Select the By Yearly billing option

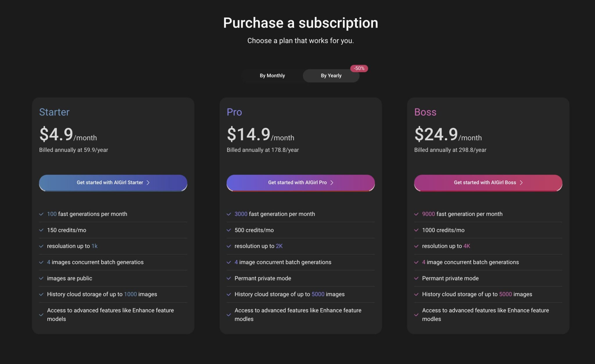tap(331, 75)
